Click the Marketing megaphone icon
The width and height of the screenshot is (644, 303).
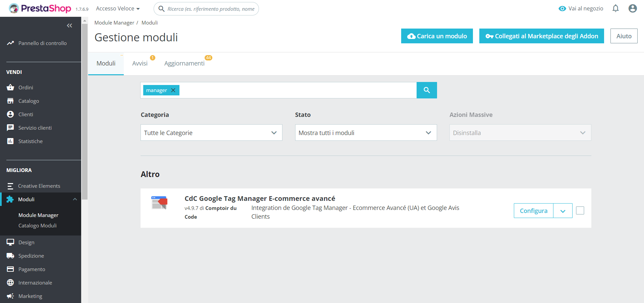click(10, 296)
